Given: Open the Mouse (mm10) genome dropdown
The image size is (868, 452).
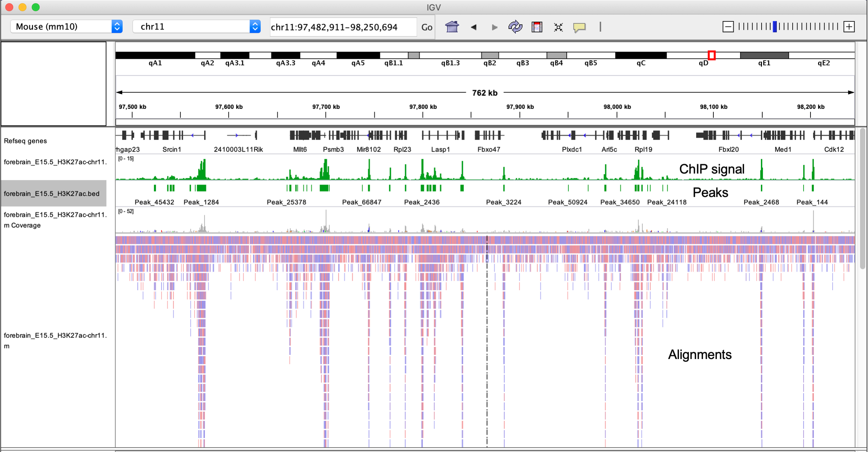Looking at the screenshot, I should 66,27.
